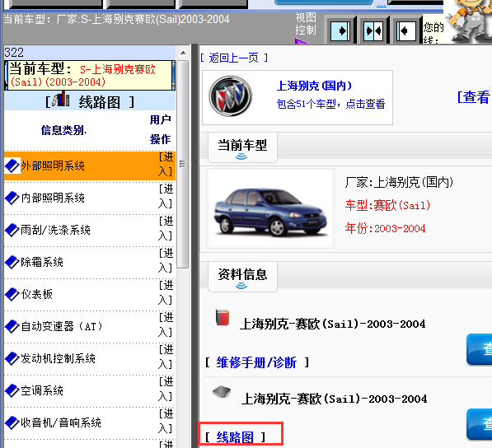The height and width of the screenshot is (448, 492).
Task: Click the 信息类别 column header
Action: [x=63, y=130]
